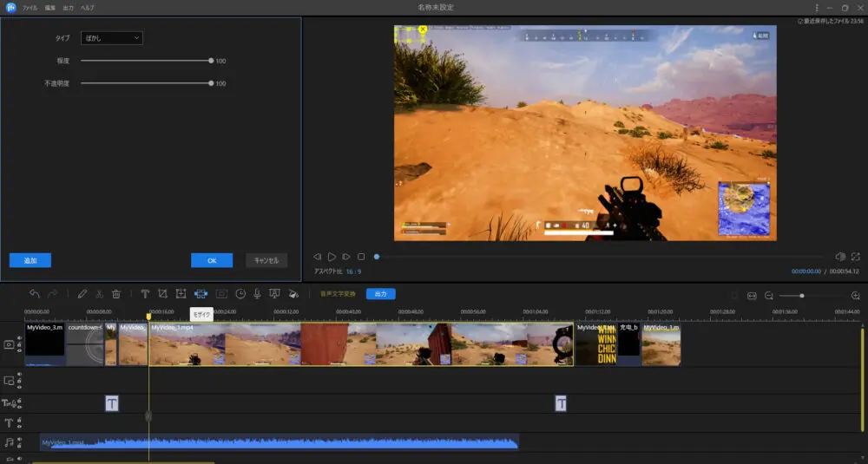Viewport: 868px width, 464px height.
Task: Select the WINNER CHICKEN DINNER clip thumbnail
Action: [x=596, y=344]
